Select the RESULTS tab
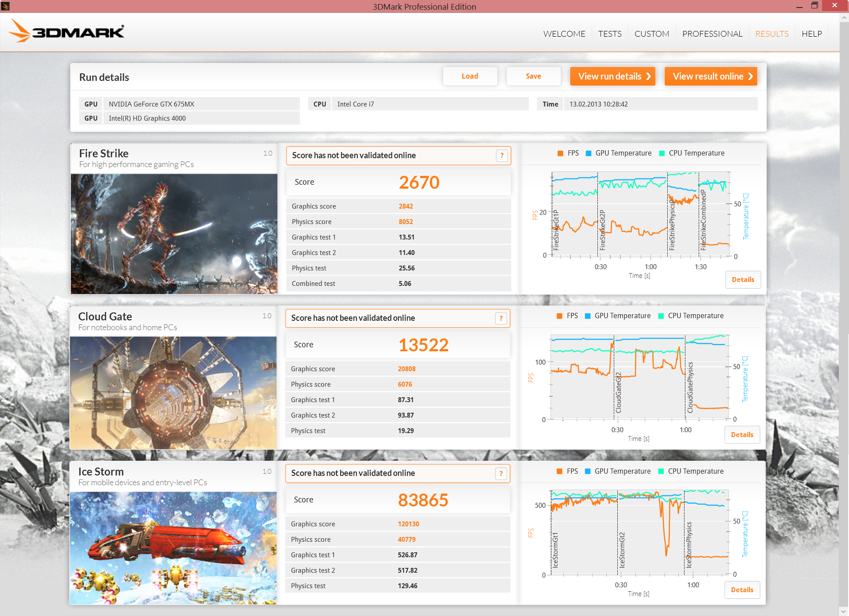Image resolution: width=849 pixels, height=616 pixels. click(x=772, y=34)
